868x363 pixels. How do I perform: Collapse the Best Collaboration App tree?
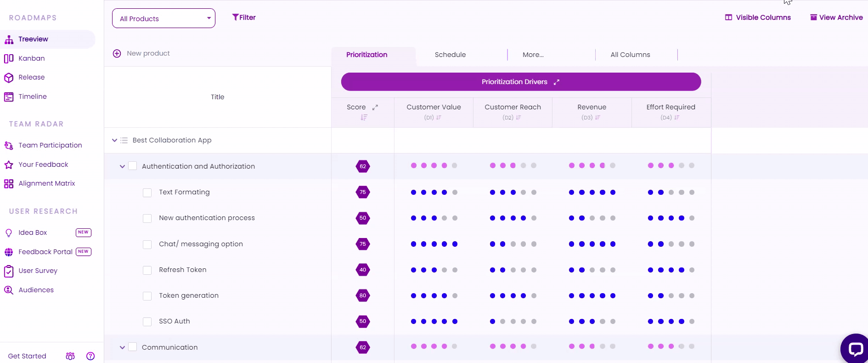tap(114, 140)
